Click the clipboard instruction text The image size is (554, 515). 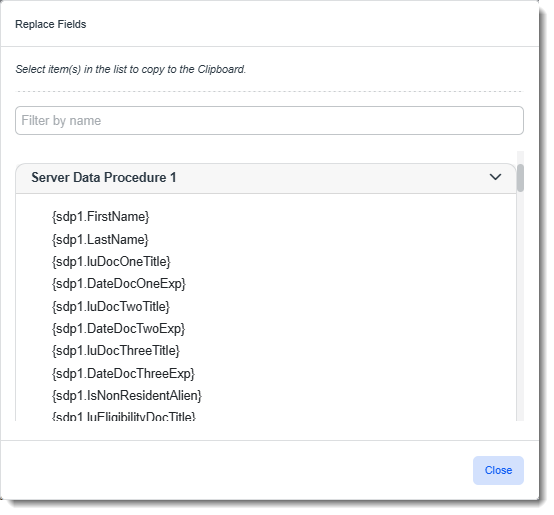(130, 69)
